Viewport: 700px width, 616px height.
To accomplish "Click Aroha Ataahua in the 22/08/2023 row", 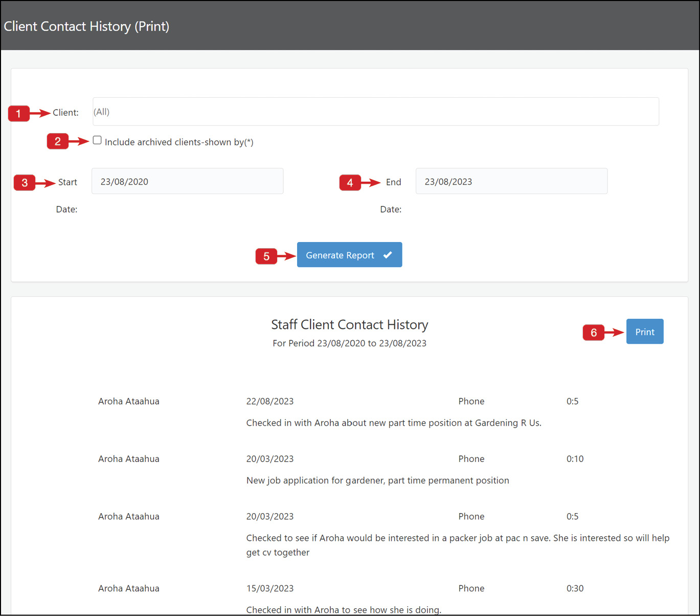I will point(129,401).
